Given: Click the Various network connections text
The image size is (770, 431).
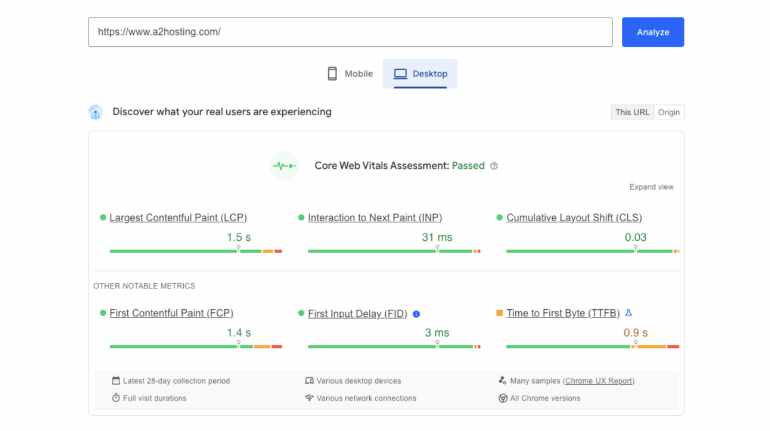Looking at the screenshot, I should [366, 398].
